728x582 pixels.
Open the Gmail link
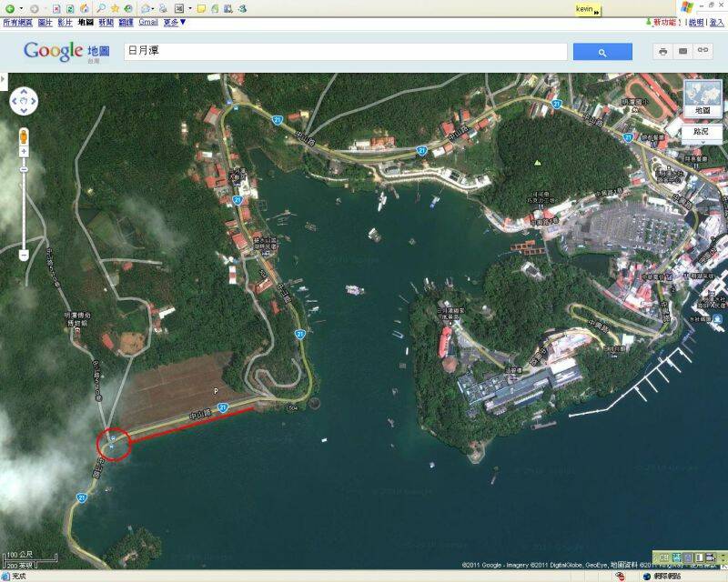148,22
